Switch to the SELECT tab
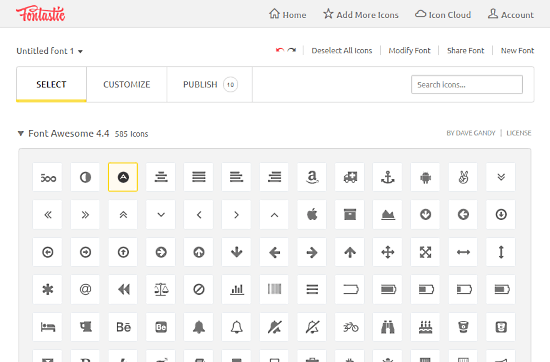The width and height of the screenshot is (550, 362). tap(51, 85)
